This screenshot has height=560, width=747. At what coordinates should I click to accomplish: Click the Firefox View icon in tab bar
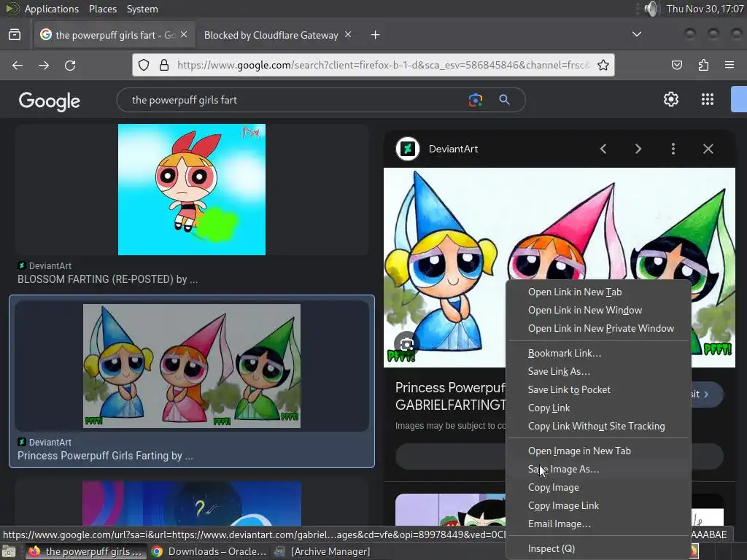[15, 35]
